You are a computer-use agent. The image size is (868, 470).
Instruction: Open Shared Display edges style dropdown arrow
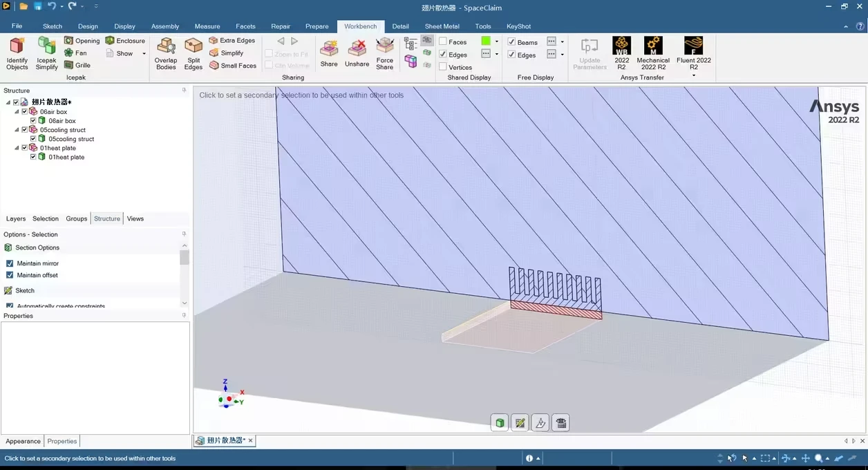[496, 54]
